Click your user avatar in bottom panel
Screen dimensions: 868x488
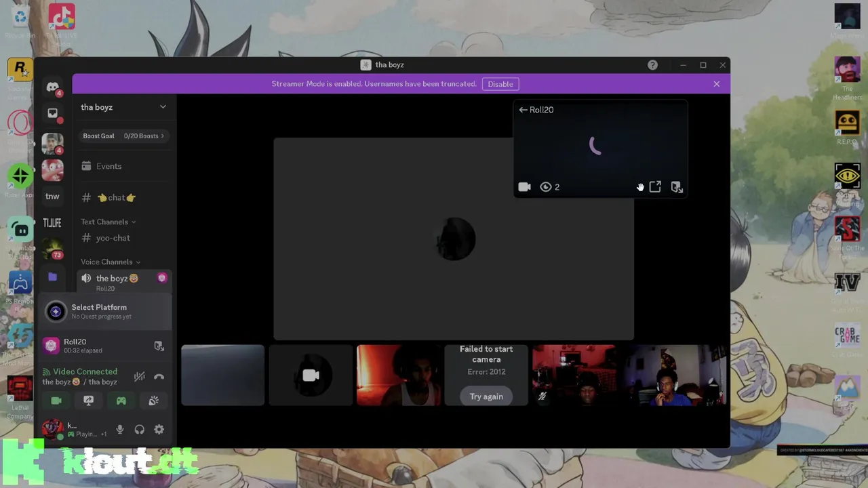point(52,428)
